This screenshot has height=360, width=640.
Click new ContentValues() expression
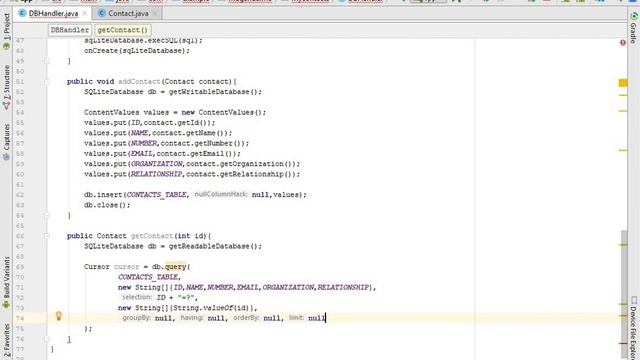222,112
